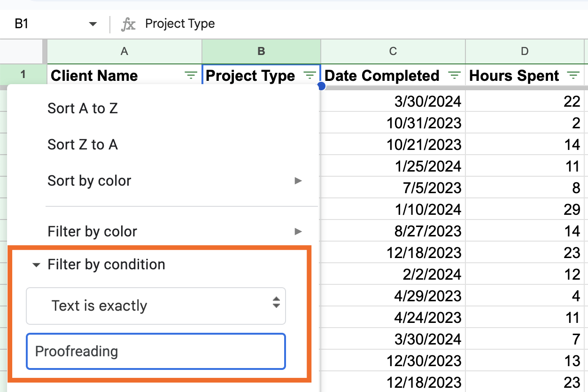
Task: Click hours cell with value 22
Action: 525,101
